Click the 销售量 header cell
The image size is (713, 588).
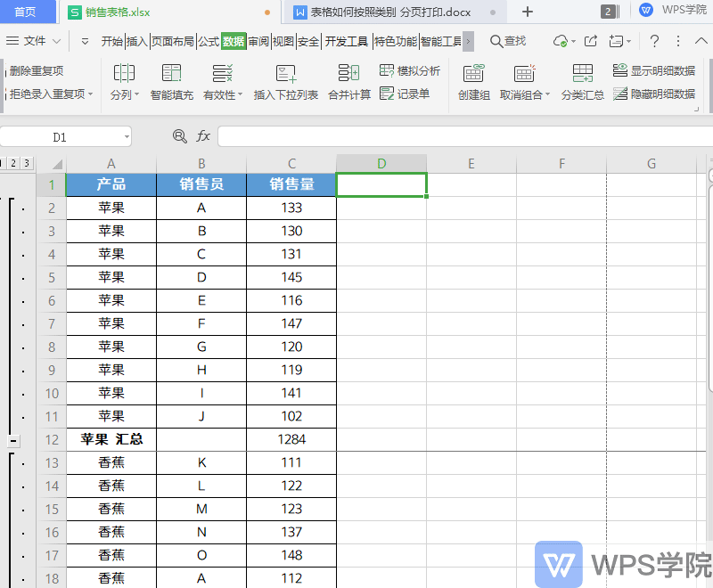(291, 184)
